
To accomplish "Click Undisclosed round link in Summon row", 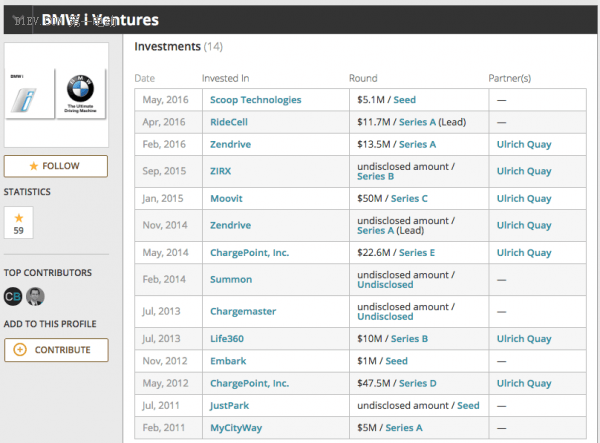I will (385, 285).
